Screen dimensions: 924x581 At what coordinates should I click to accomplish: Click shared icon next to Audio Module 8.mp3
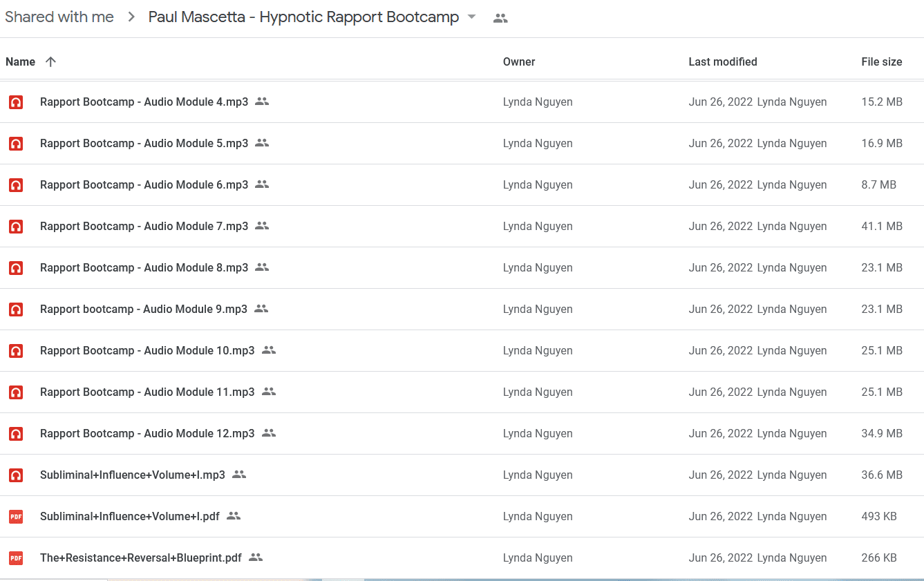coord(262,267)
